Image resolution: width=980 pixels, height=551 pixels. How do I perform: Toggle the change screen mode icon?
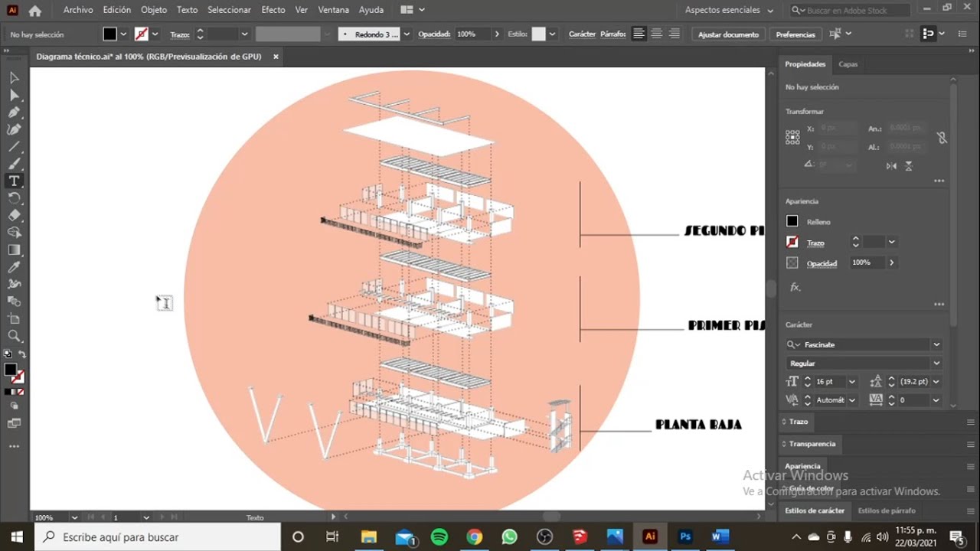coord(14,422)
